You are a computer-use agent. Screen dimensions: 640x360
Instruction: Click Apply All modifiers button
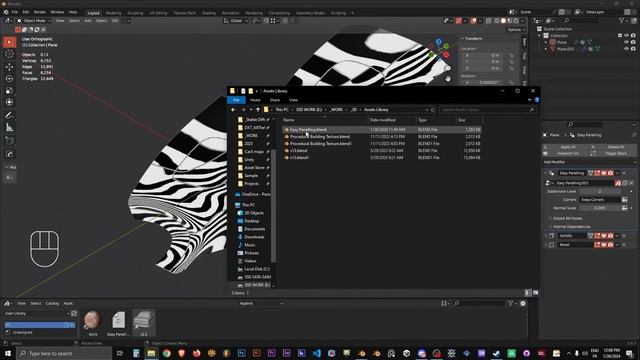(x=568, y=147)
